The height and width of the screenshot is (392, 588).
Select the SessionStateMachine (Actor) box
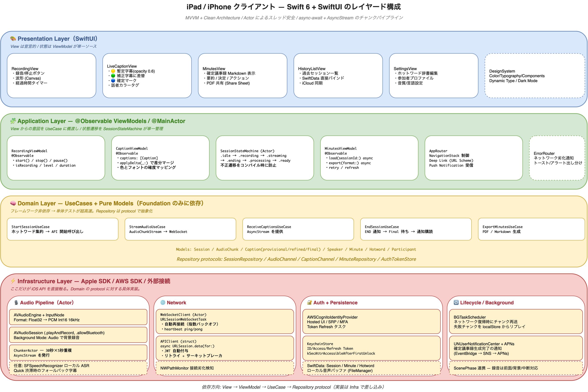pyautogui.click(x=265, y=158)
